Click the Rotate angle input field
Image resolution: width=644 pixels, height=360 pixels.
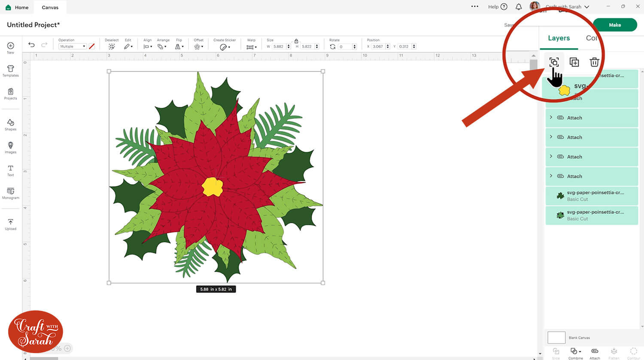[x=345, y=46]
